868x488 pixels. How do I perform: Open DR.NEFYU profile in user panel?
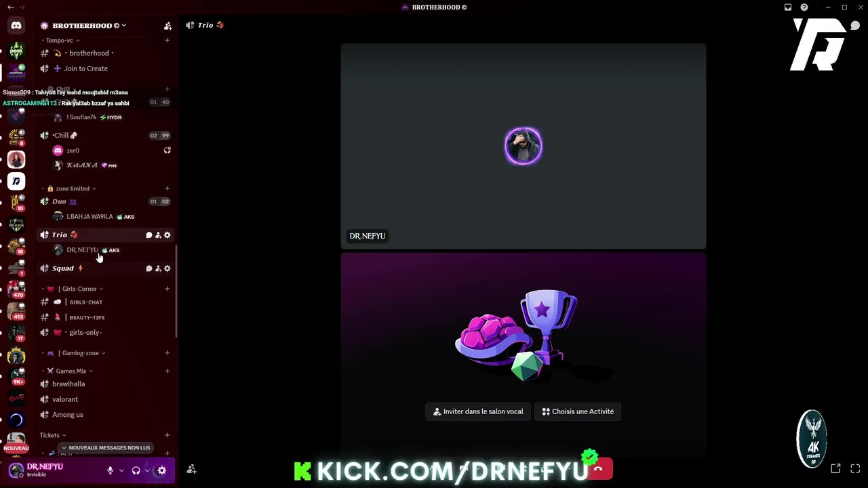click(x=45, y=470)
